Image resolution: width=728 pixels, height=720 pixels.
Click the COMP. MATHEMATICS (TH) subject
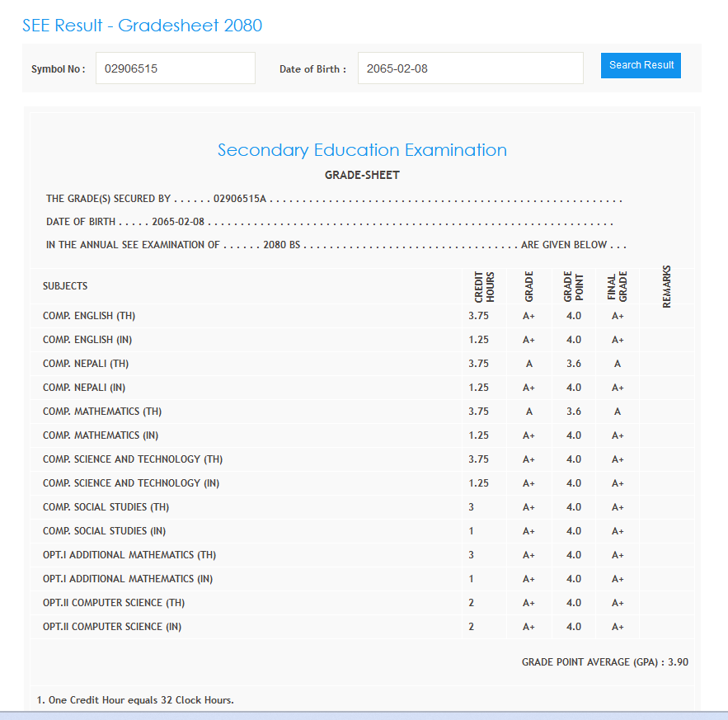pos(102,412)
